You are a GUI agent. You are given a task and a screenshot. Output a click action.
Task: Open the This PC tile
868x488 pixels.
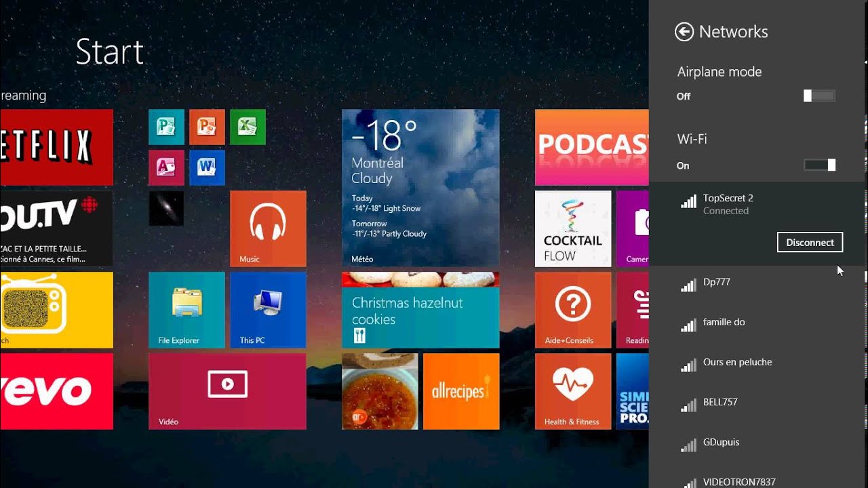[268, 310]
